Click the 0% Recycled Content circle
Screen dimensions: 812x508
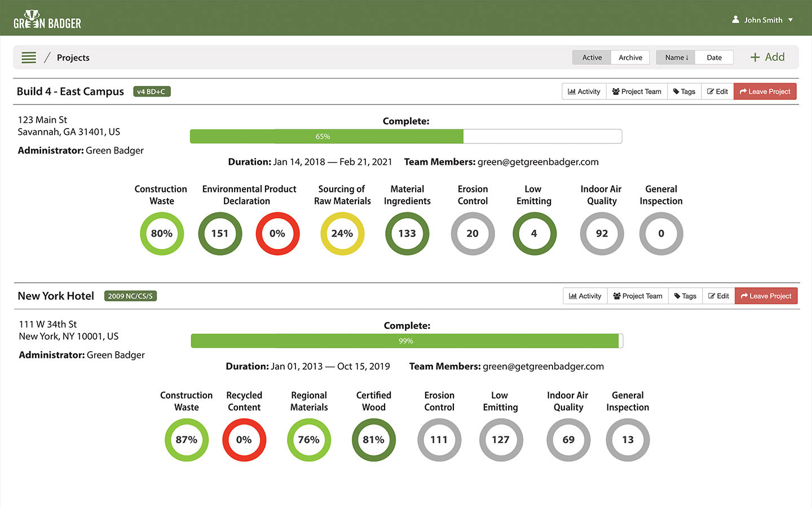pyautogui.click(x=244, y=440)
